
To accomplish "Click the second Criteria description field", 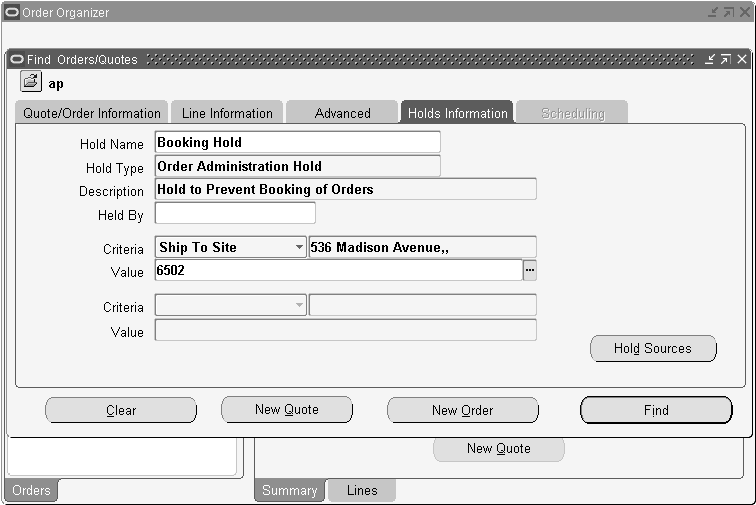I will tap(422, 305).
